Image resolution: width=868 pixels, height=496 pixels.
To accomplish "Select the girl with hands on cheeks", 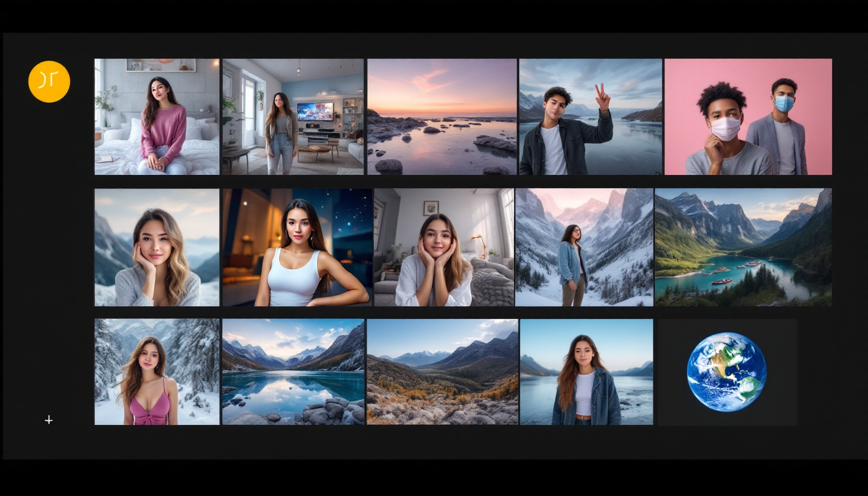I will click(442, 247).
